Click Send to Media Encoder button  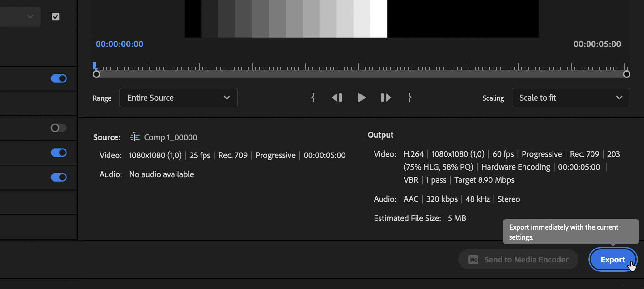pos(518,260)
